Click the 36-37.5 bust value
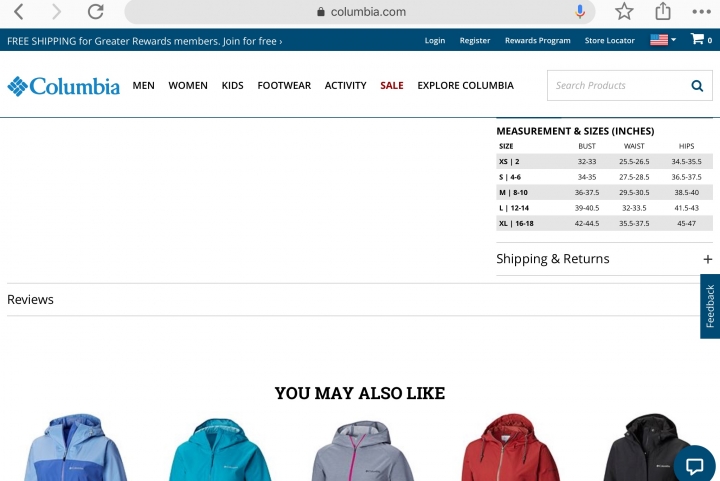720x481 pixels. click(x=587, y=193)
